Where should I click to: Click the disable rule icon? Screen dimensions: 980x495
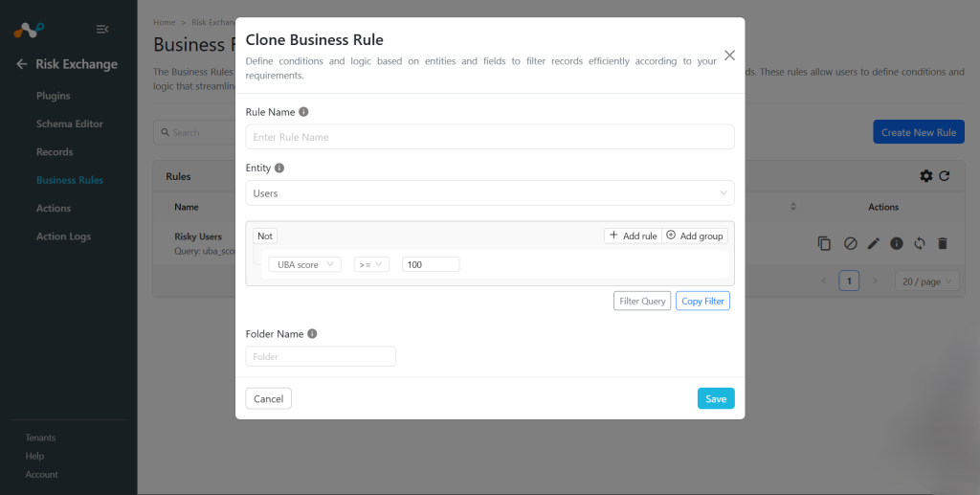pos(850,243)
